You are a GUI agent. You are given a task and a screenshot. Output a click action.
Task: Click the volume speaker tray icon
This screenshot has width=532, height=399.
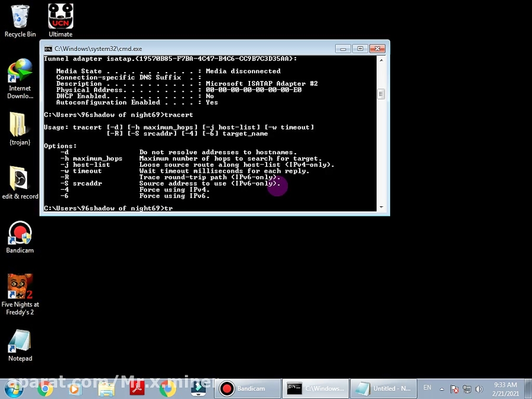(x=479, y=389)
